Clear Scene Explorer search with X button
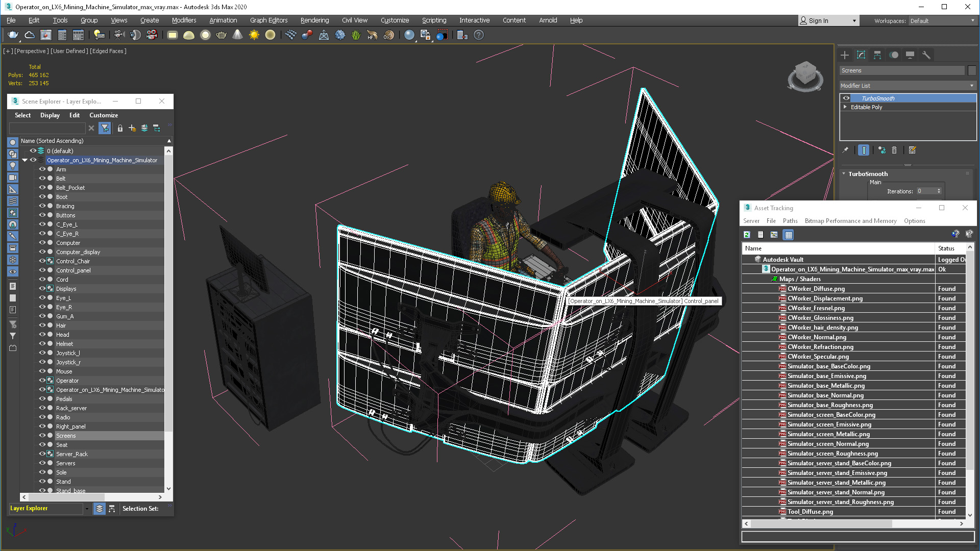The width and height of the screenshot is (980, 551). [x=91, y=128]
